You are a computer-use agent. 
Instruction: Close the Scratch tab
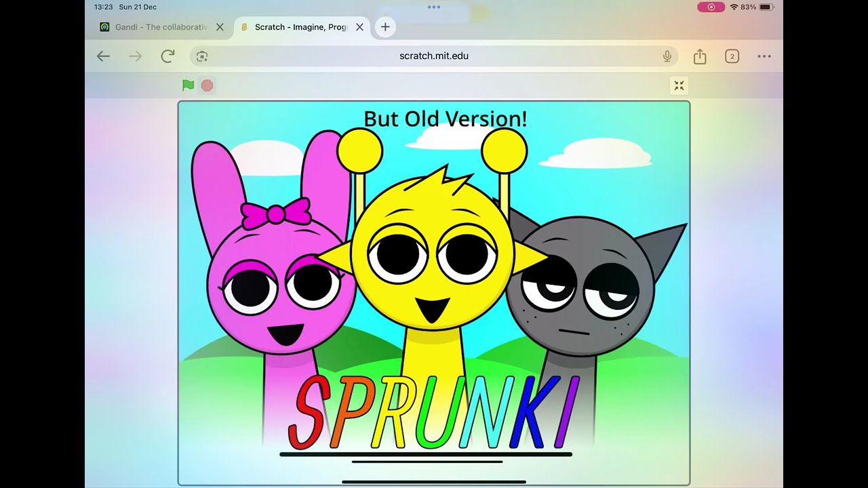click(360, 27)
